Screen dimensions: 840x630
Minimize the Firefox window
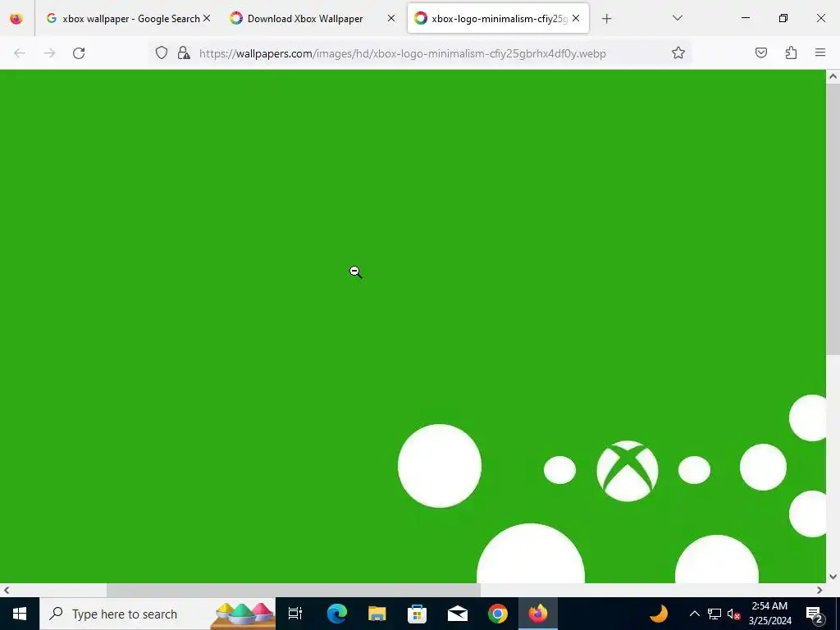[x=745, y=18]
